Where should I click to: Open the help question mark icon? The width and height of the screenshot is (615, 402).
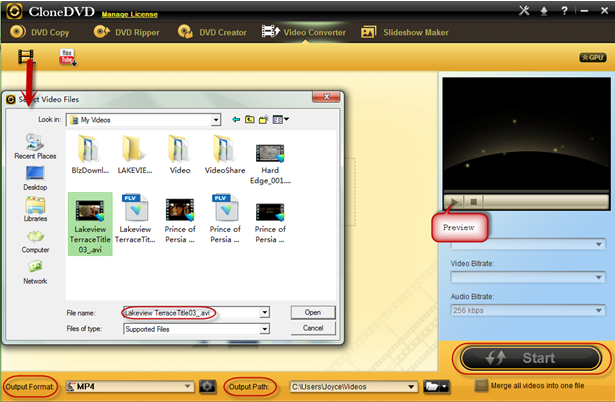[x=564, y=11]
